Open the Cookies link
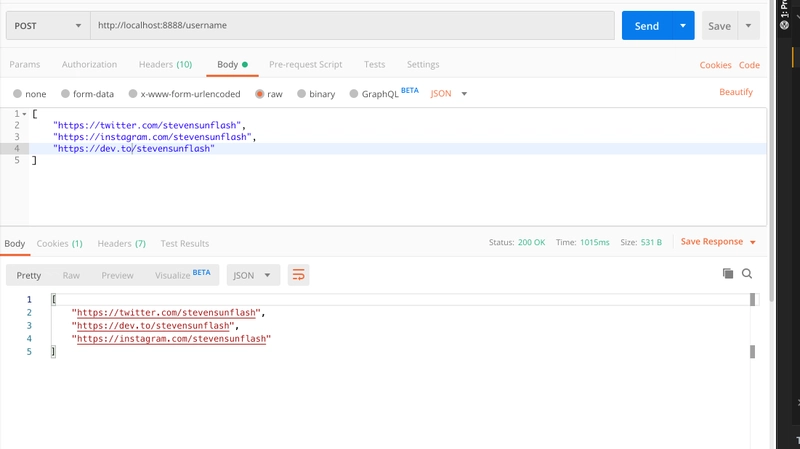Image resolution: width=800 pixels, height=449 pixels. tap(715, 65)
